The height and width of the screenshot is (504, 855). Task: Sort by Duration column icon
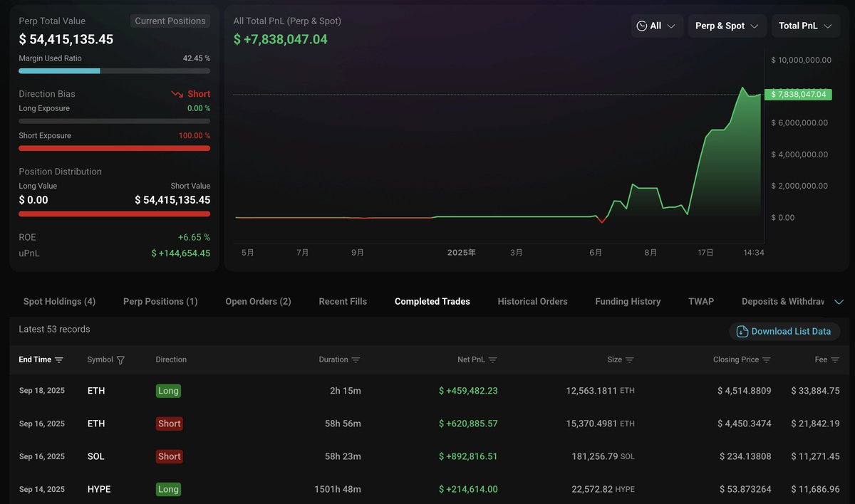356,360
